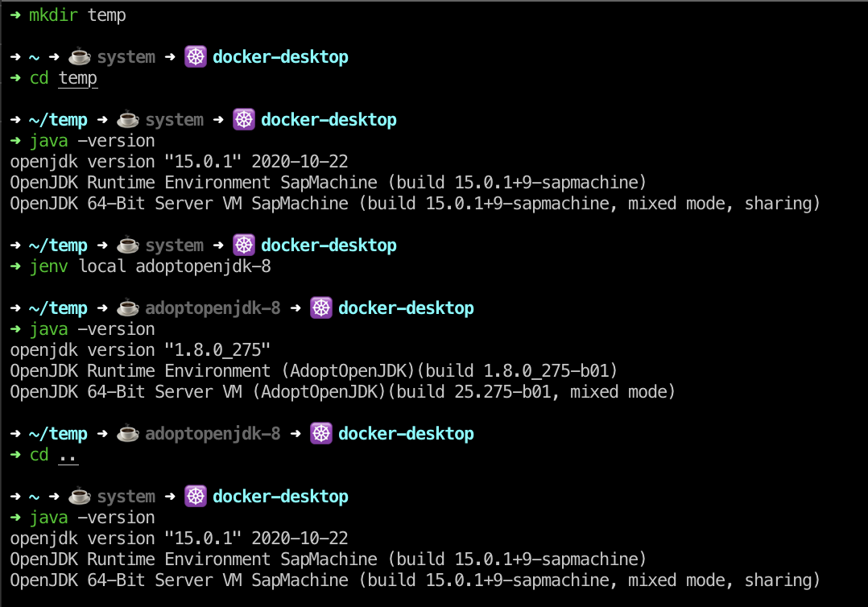Image resolution: width=868 pixels, height=607 pixels.
Task: Click '~/temp' path in prompt above 'jenv local'
Action: [x=58, y=245]
